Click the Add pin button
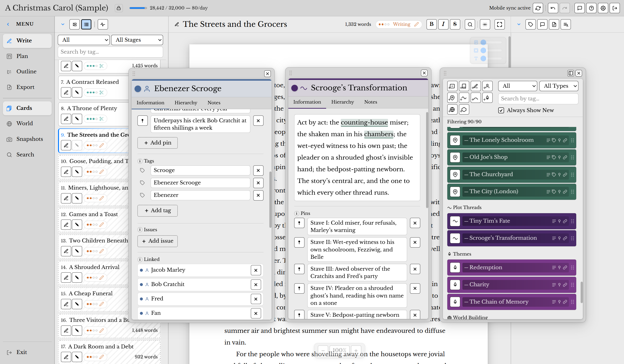This screenshot has height=364, width=624. (x=157, y=143)
